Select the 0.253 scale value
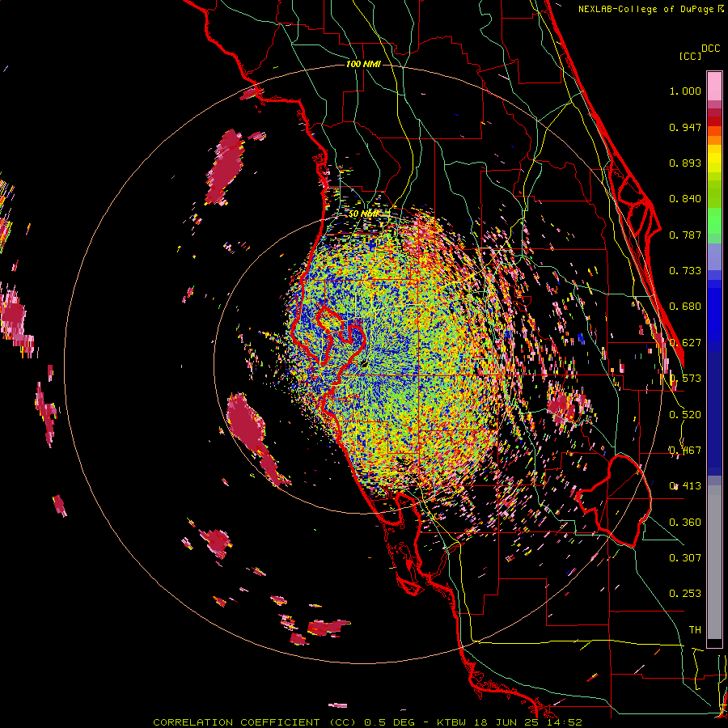The image size is (728, 728). click(x=685, y=594)
